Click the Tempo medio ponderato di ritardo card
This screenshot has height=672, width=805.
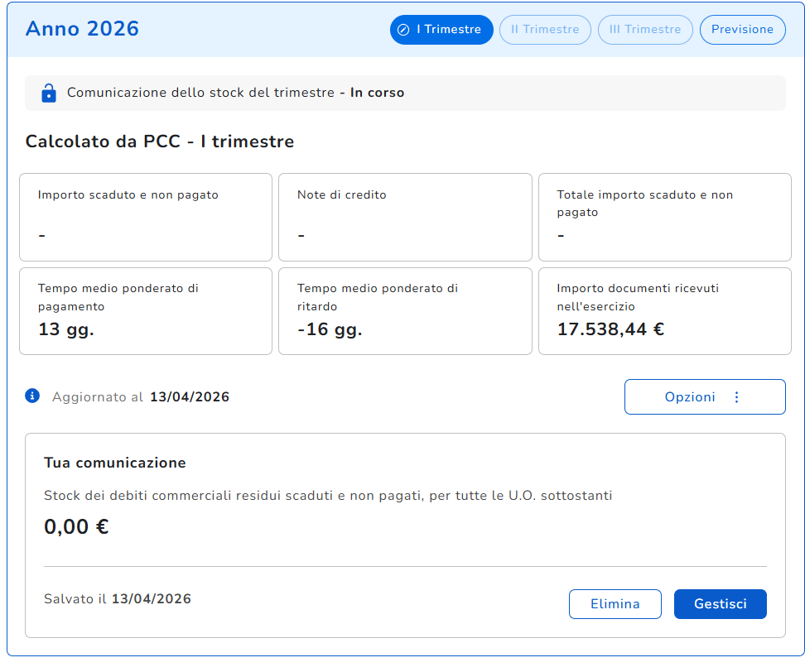pos(405,311)
